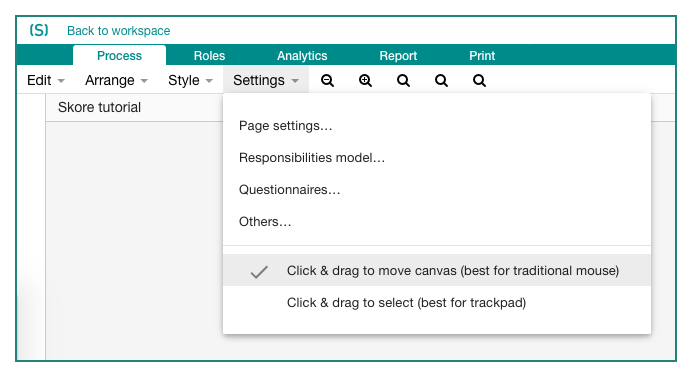Image resolution: width=692 pixels, height=377 pixels.
Task: Follow the Back to workspace link
Action: (118, 30)
